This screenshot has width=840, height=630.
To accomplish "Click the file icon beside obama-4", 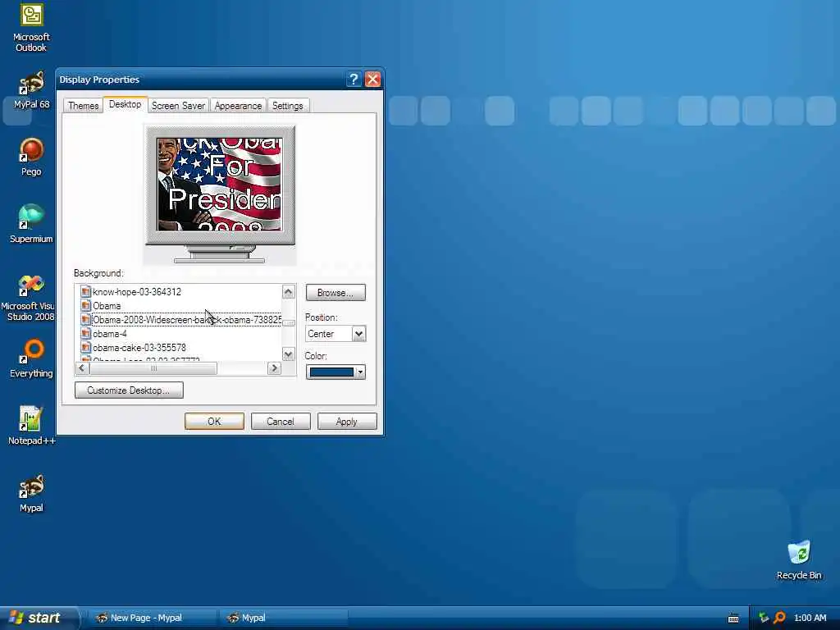I will [85, 333].
